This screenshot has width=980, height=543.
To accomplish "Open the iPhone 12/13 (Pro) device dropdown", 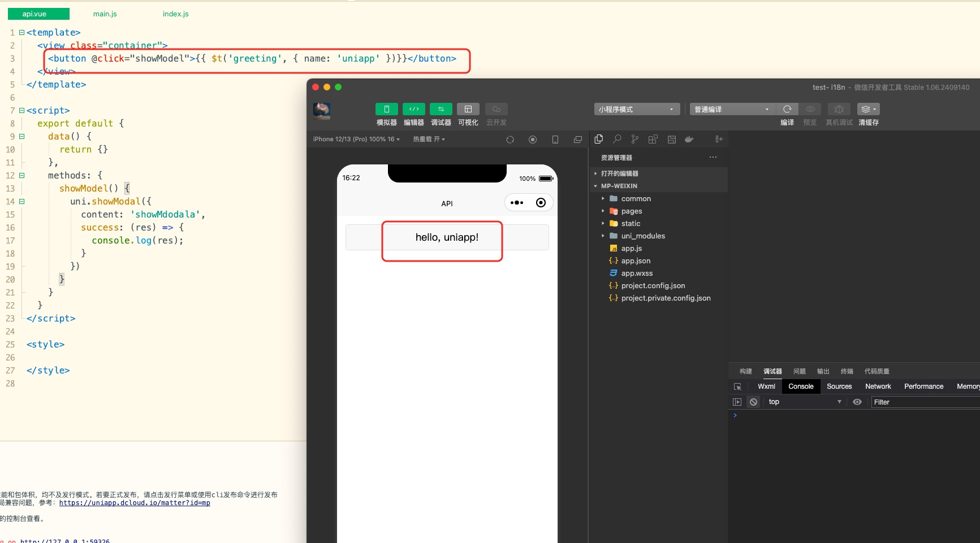I will coord(356,139).
